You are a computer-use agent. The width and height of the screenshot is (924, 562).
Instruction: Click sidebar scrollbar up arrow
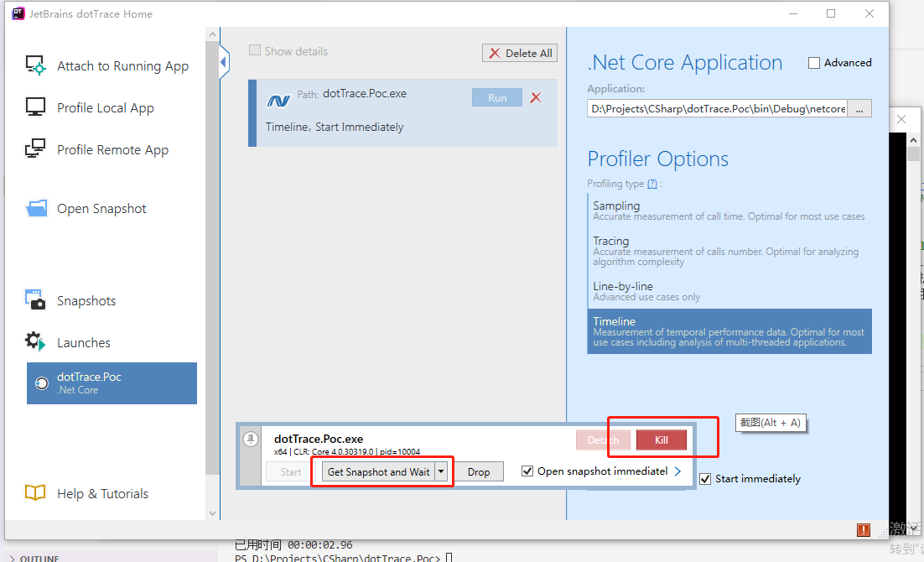[212, 34]
